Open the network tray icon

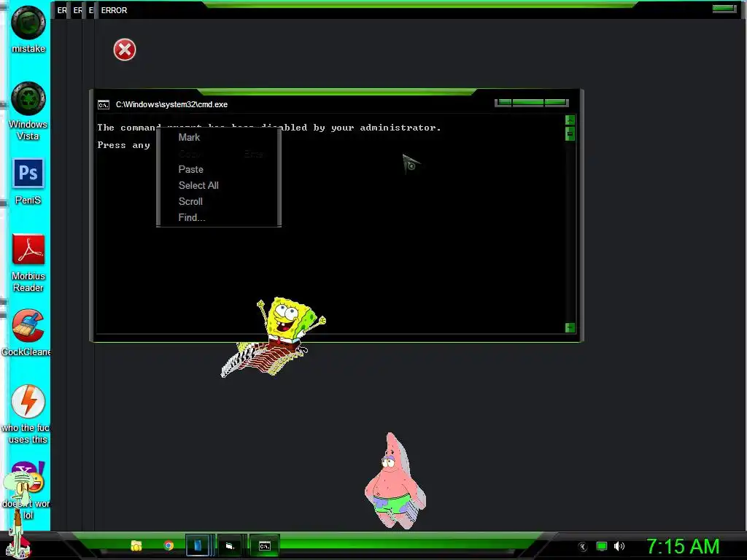[602, 547]
